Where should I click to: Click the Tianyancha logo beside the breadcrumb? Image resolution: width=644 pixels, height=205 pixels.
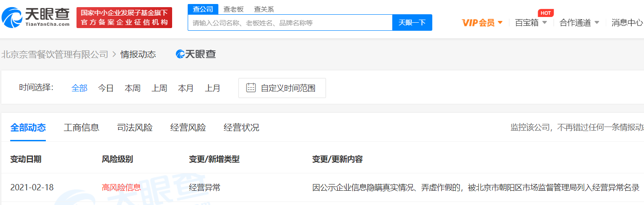[x=196, y=54]
